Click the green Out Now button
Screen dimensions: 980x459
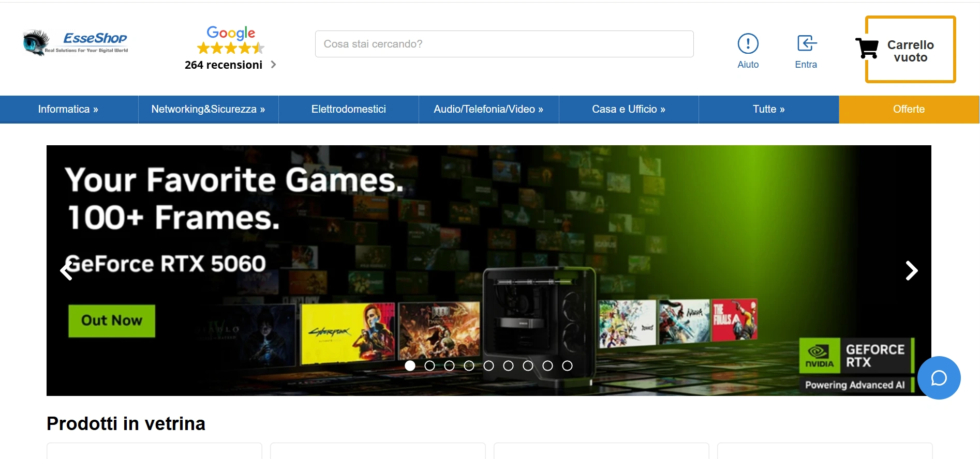tap(112, 320)
